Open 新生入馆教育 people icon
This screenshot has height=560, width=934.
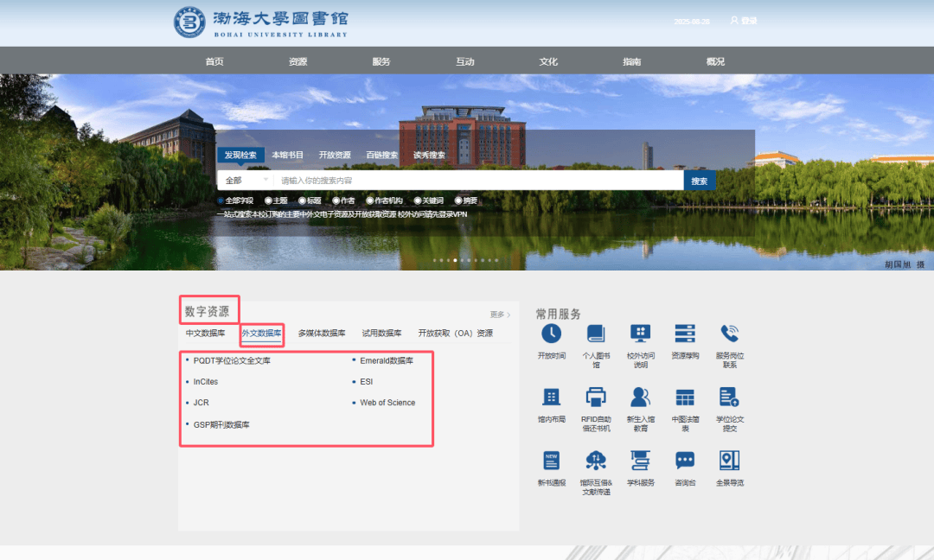640,398
